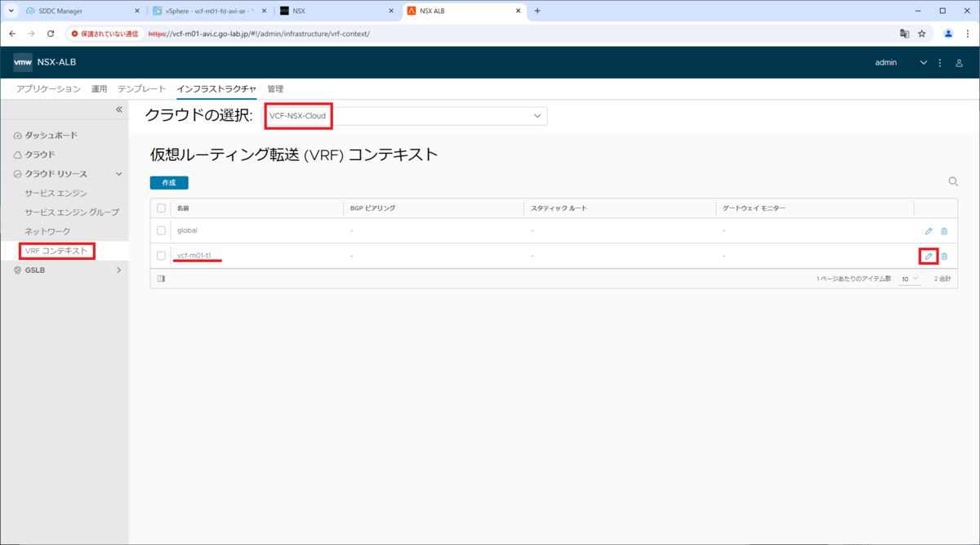The height and width of the screenshot is (545, 980).
Task: Open the three-dot menu in NSX-ALB header
Action: (x=940, y=63)
